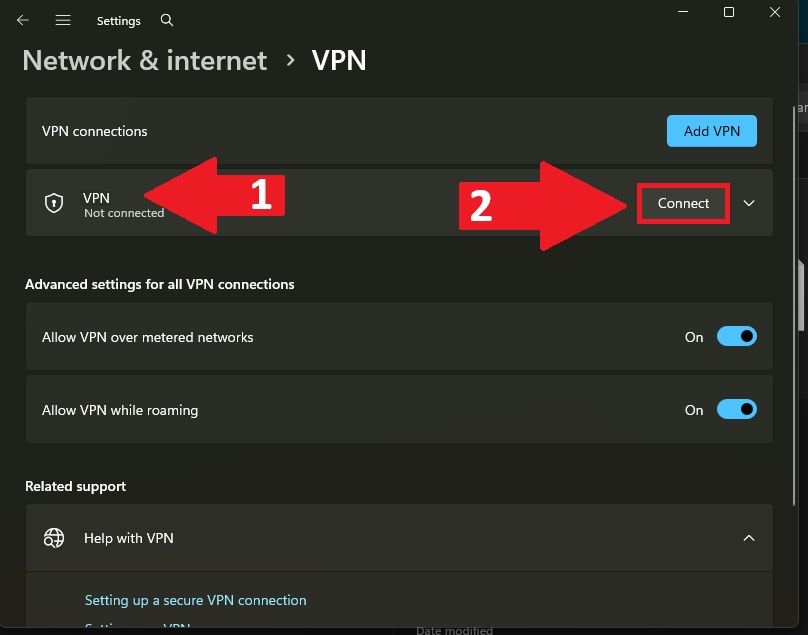Connect to the VPN
Image resolution: width=808 pixels, height=635 pixels.
coord(683,203)
